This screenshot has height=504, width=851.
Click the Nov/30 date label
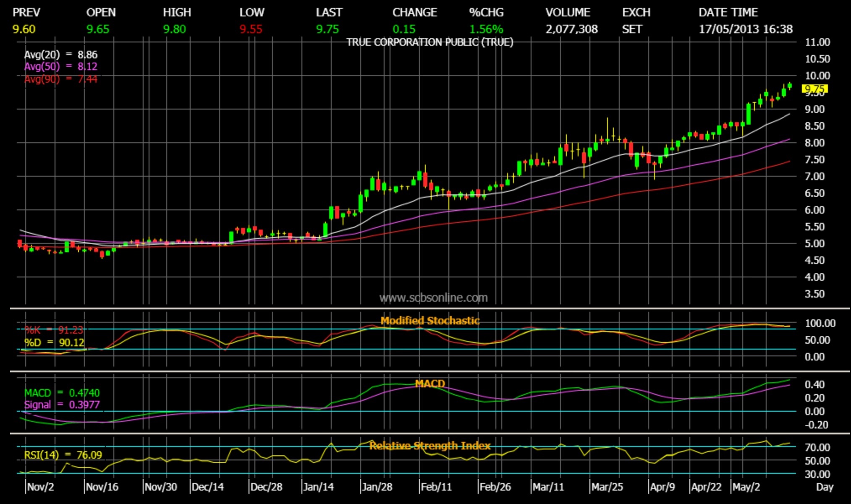click(x=161, y=487)
